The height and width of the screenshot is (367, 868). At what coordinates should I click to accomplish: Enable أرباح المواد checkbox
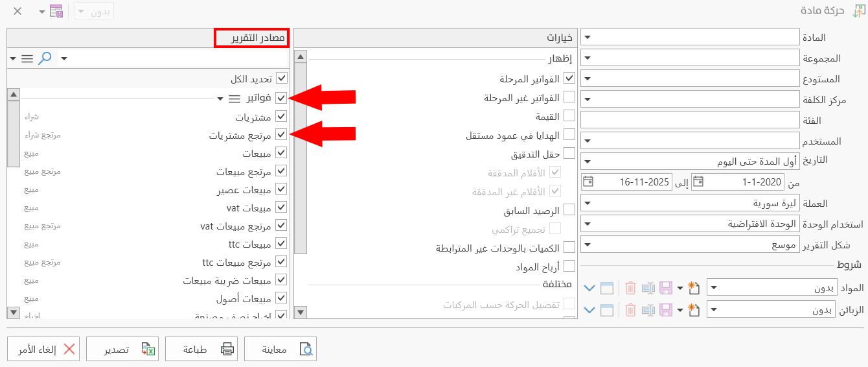click(569, 266)
